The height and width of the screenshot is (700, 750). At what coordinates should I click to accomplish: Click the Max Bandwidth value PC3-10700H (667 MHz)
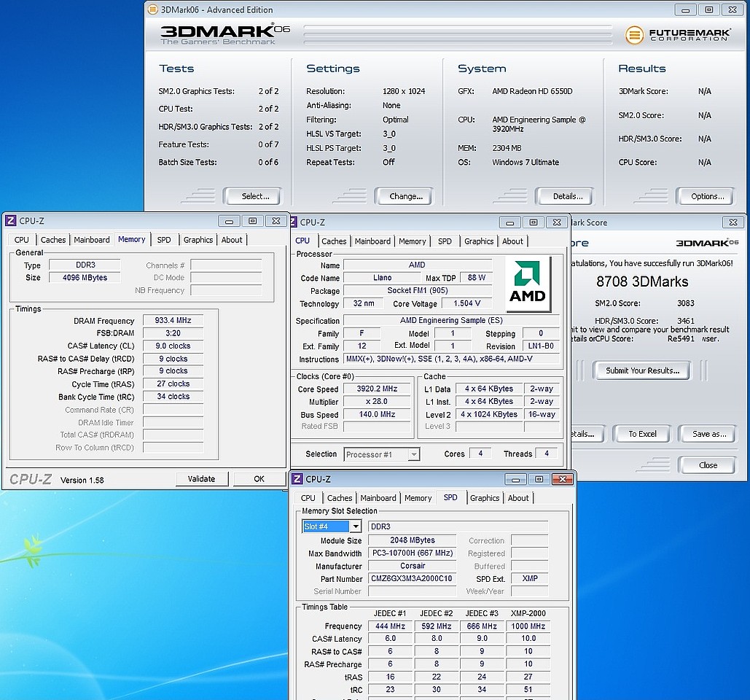413,553
